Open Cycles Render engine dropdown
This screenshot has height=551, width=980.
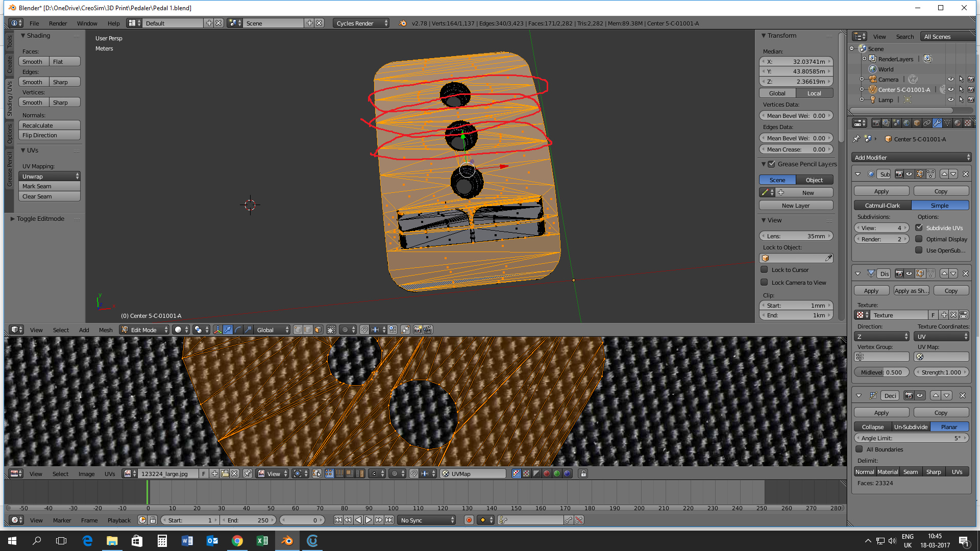361,23
